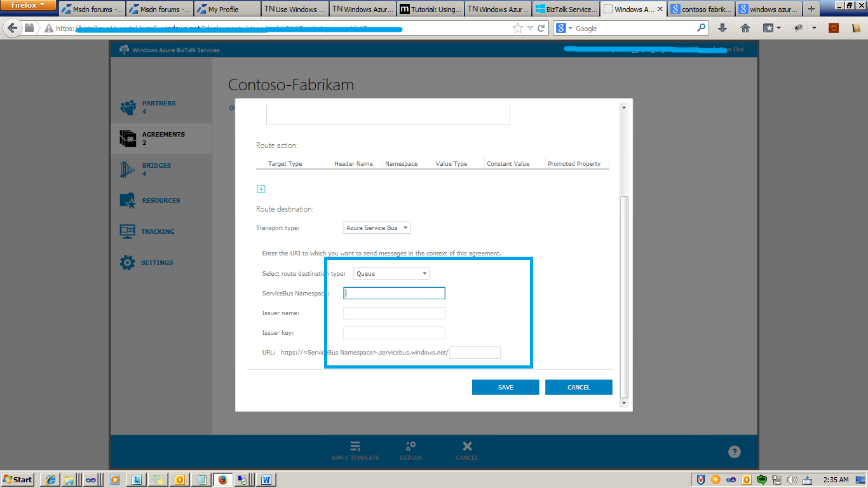Switch to contoso fabrik tab
Image resolution: width=868 pixels, height=488 pixels.
click(x=701, y=9)
